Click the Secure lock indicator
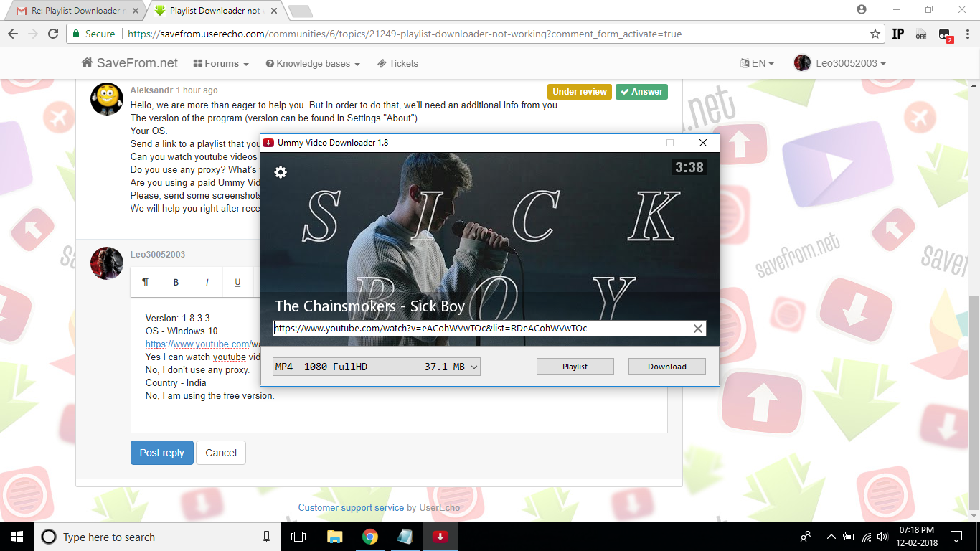Screen dimensions: 980x551 (x=93, y=34)
